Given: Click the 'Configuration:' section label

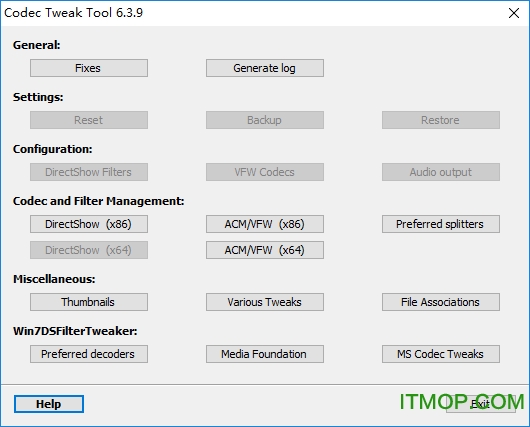Looking at the screenshot, I should [x=52, y=149].
